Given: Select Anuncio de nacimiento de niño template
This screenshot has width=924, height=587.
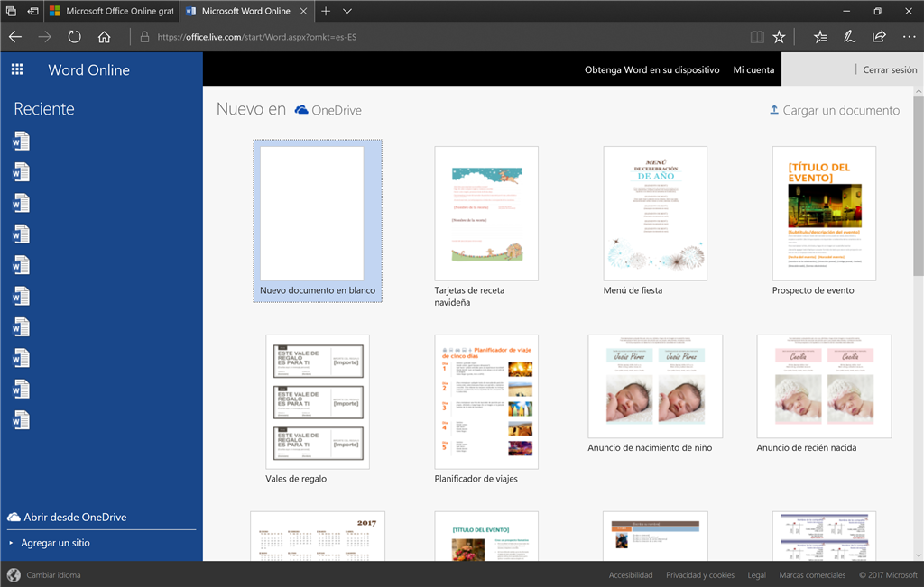Looking at the screenshot, I should tap(655, 394).
